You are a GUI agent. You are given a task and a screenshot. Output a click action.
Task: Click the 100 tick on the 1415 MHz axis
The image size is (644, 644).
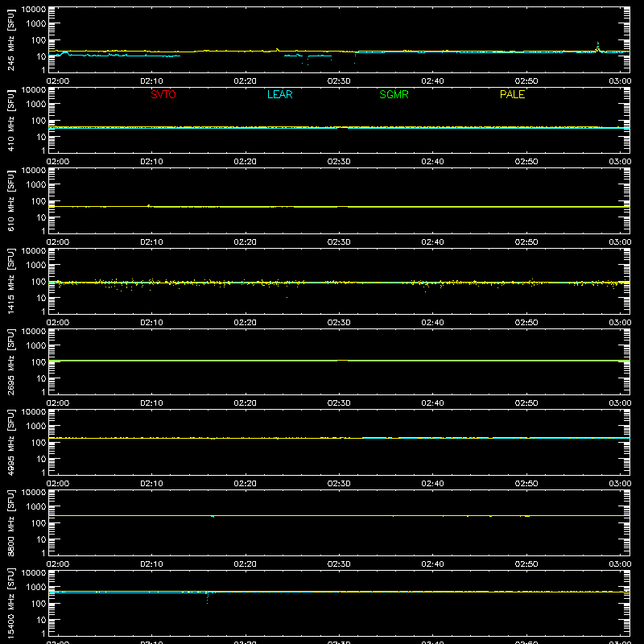tap(39, 282)
